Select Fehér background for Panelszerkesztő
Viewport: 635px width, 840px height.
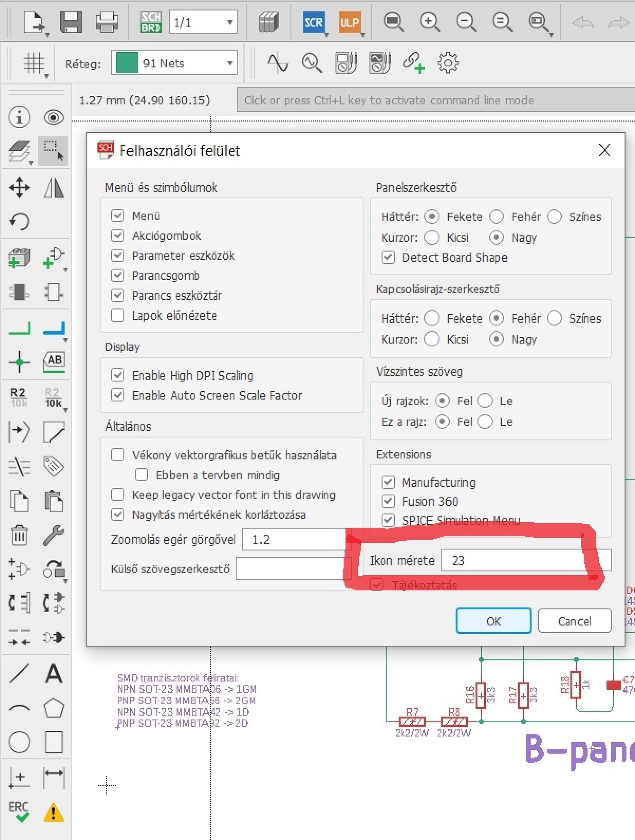[x=496, y=216]
